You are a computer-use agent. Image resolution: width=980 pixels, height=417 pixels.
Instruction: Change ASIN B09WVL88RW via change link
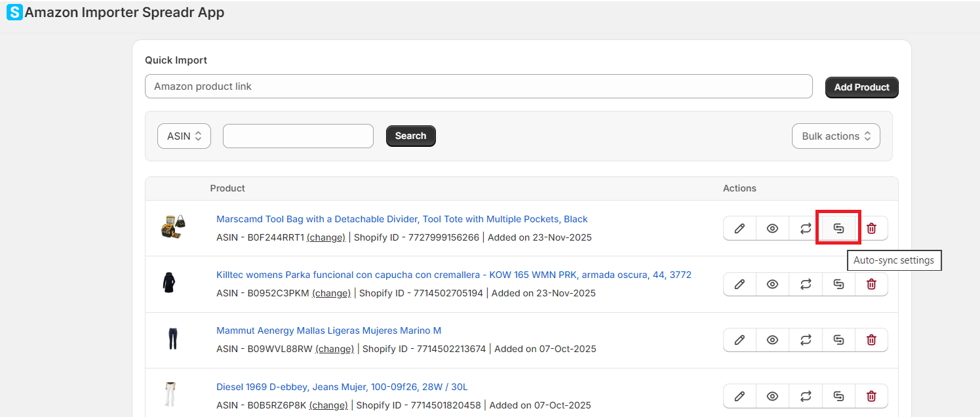[x=334, y=349]
